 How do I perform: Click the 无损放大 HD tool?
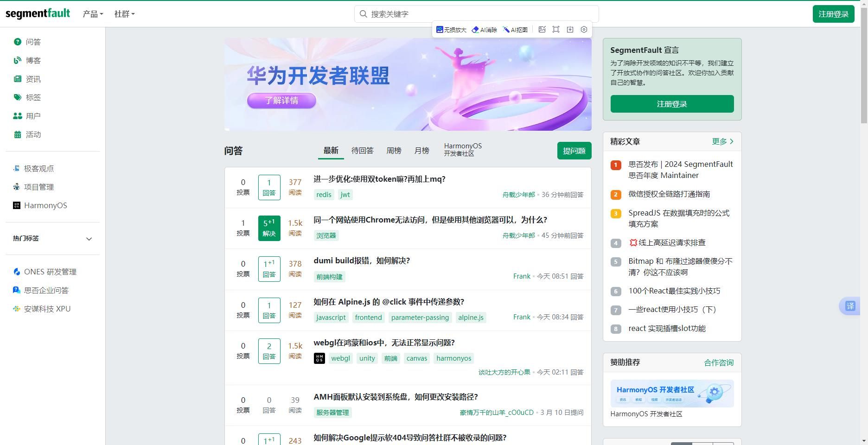(x=451, y=29)
